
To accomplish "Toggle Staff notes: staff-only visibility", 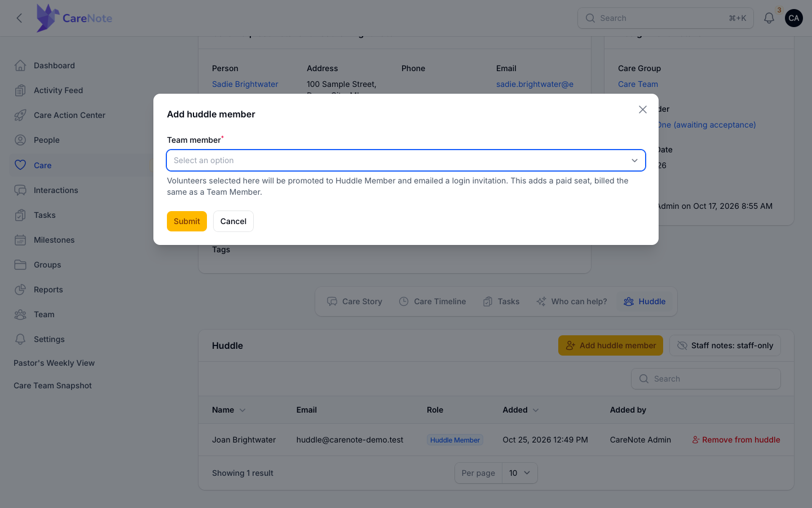I will pos(725,345).
